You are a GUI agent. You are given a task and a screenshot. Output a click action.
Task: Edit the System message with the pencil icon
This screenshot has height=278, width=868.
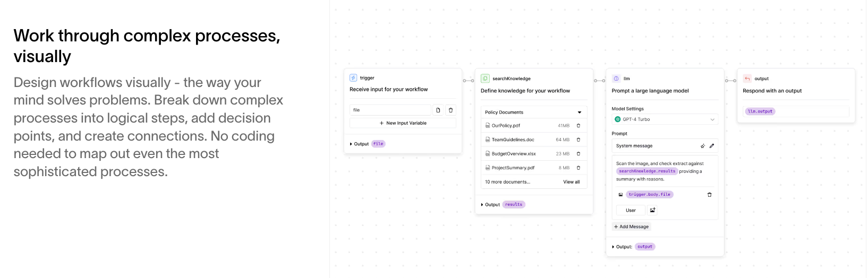(x=712, y=146)
